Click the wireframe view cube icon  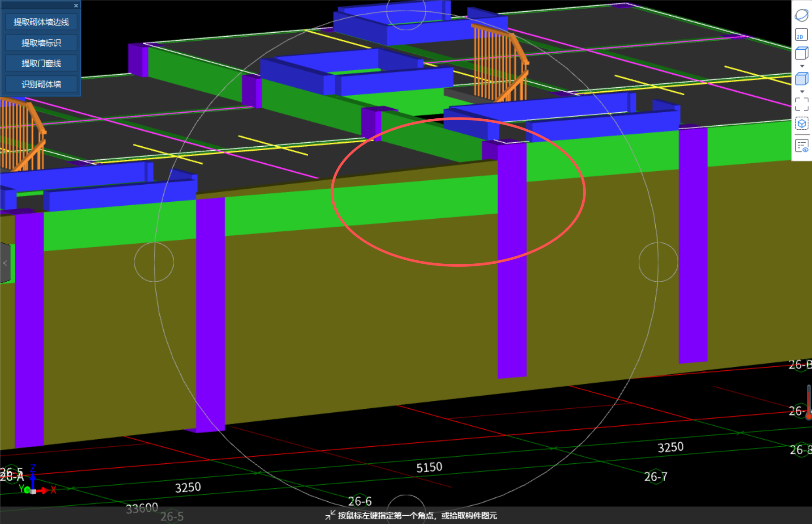[802, 54]
